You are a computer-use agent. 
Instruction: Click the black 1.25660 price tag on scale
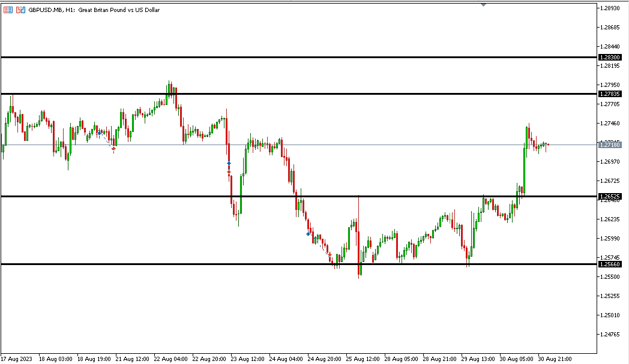coord(610,264)
